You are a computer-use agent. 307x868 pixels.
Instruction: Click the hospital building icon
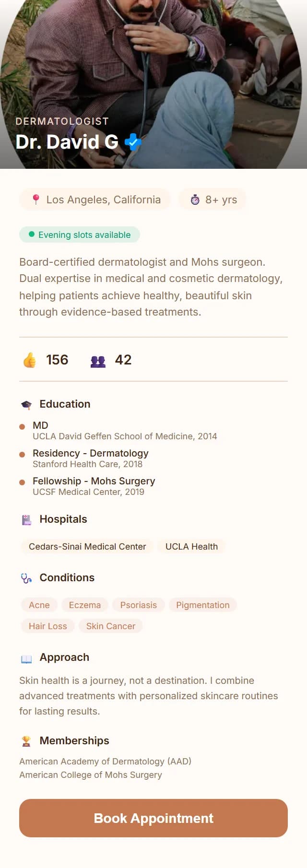[x=27, y=519]
